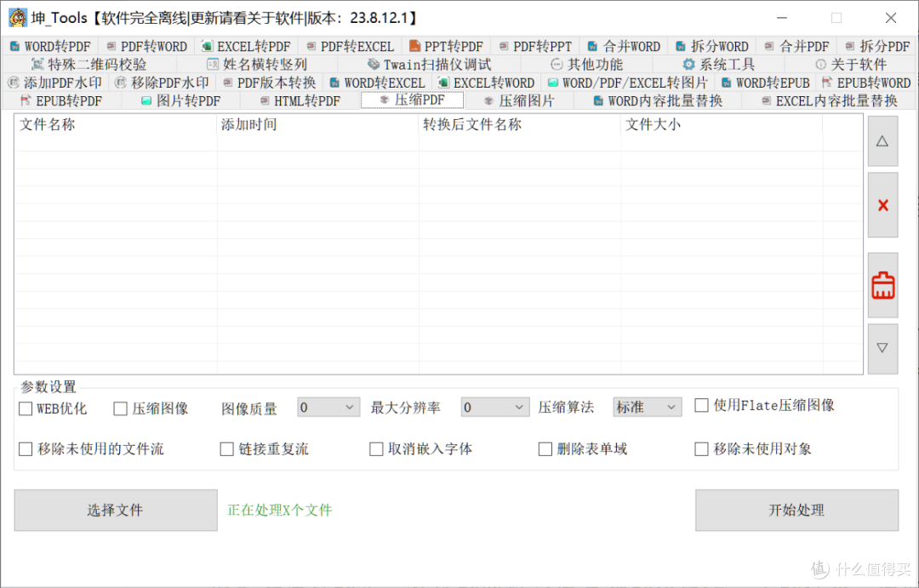
Task: Open the PDF转WORD tab
Action: tap(146, 46)
